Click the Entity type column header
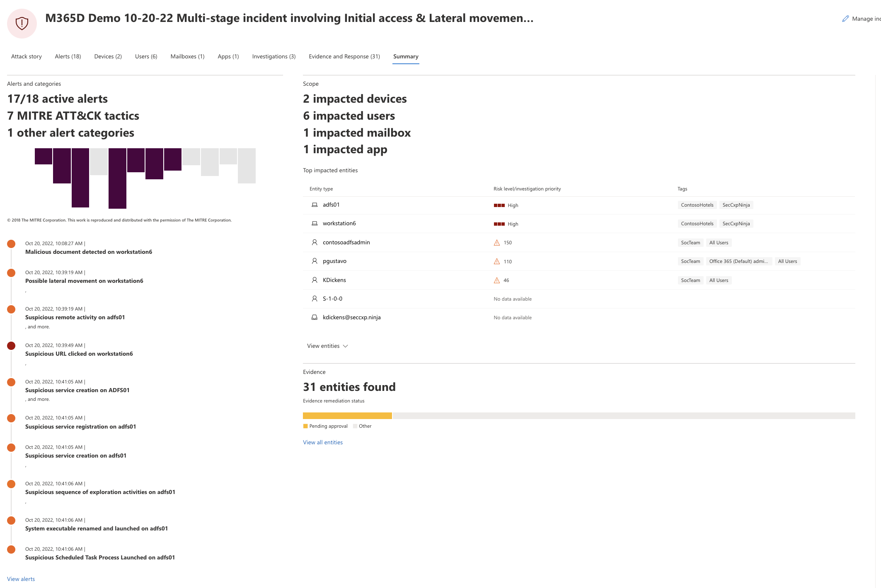This screenshot has height=588, width=881. [x=321, y=189]
